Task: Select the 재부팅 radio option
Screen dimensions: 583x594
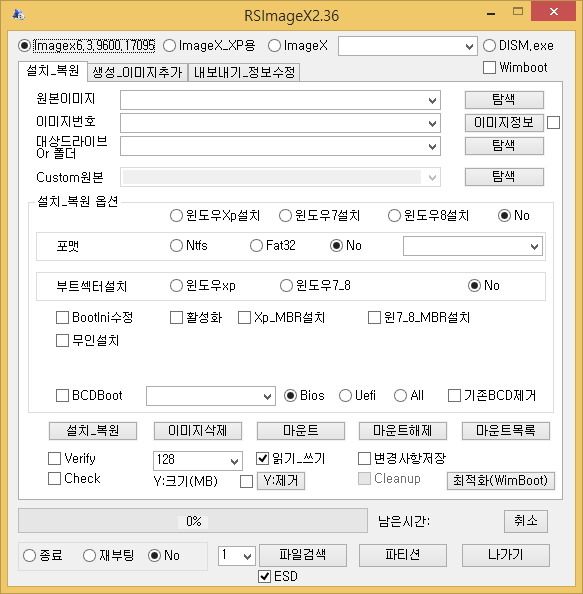Action: point(108,556)
